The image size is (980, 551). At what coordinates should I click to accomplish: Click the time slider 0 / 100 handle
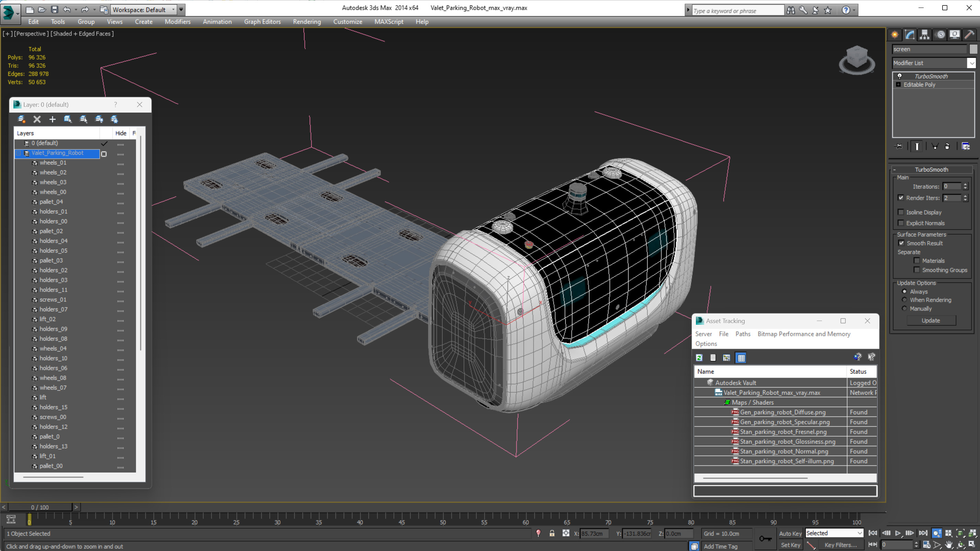click(x=40, y=507)
